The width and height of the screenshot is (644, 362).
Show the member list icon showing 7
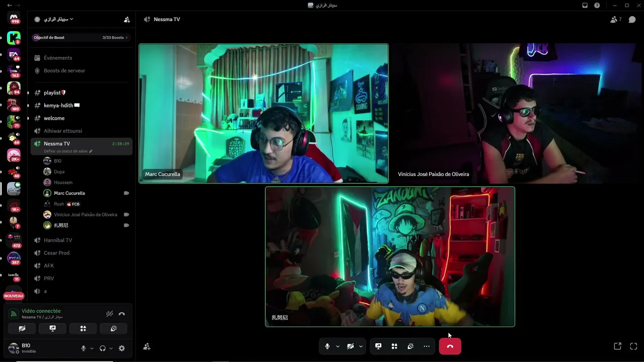(616, 20)
